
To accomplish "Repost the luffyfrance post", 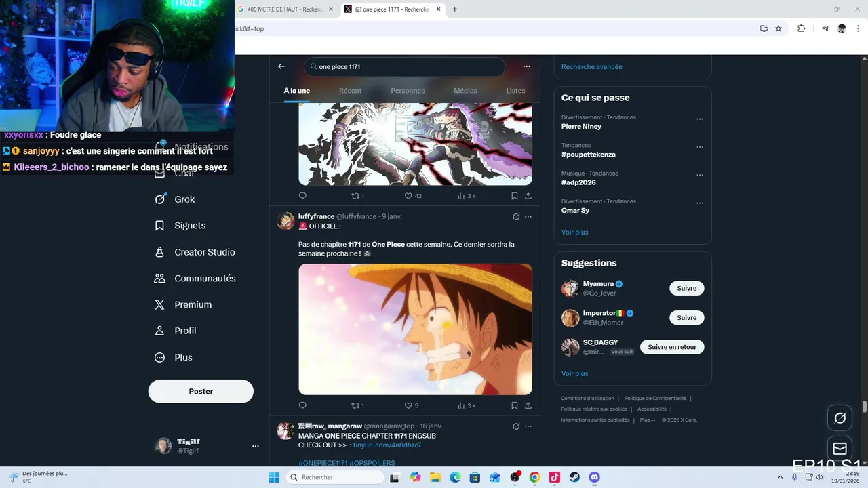I will pos(357,405).
